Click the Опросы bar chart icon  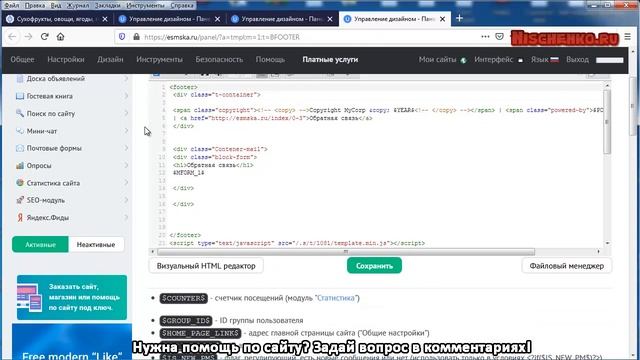(x=20, y=166)
